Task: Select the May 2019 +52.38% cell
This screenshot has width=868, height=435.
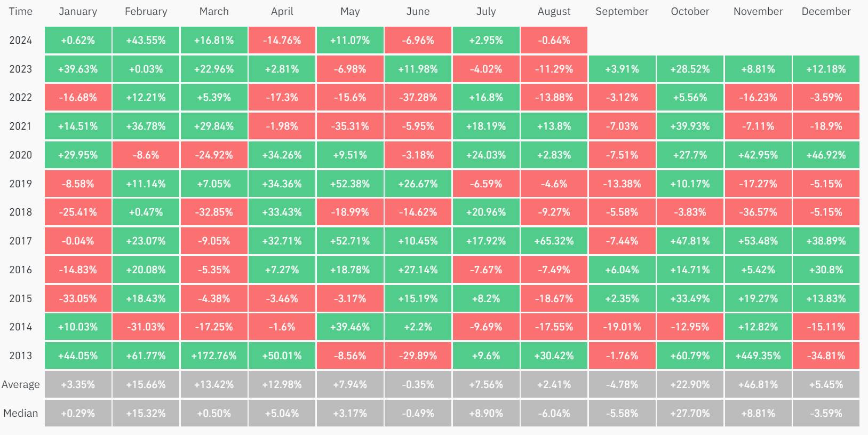Action: [350, 184]
